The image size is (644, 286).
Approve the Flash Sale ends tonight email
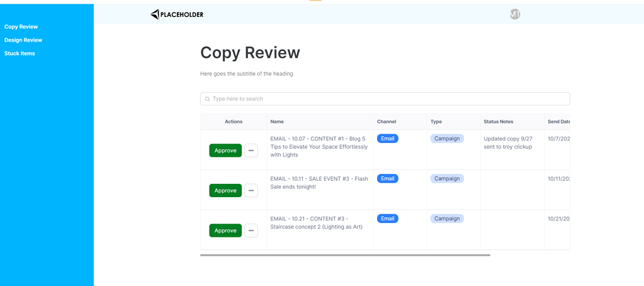click(225, 191)
